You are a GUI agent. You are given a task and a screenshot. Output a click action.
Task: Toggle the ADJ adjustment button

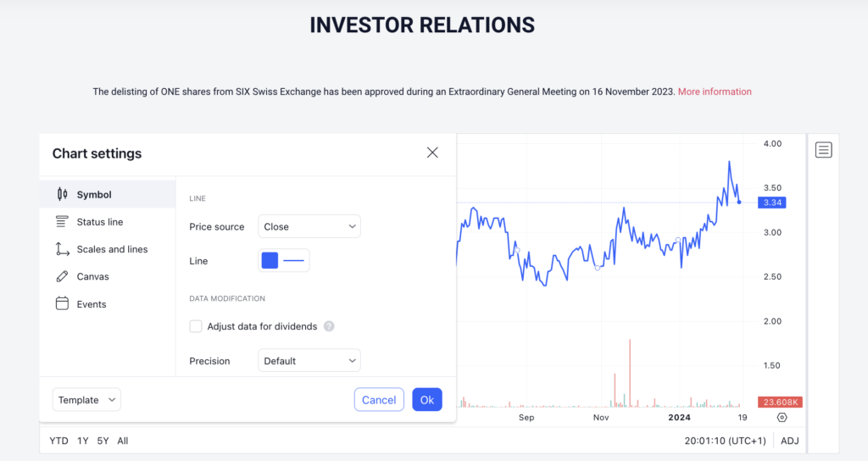pos(789,441)
